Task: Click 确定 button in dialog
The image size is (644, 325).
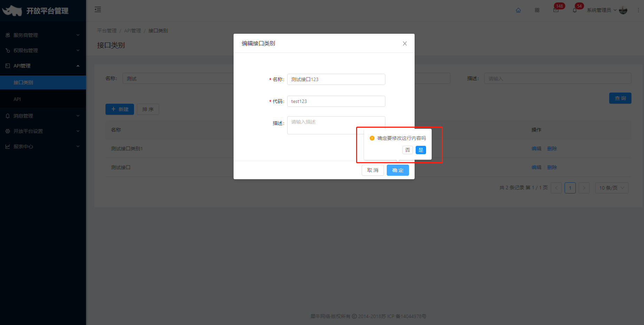Action: click(398, 170)
